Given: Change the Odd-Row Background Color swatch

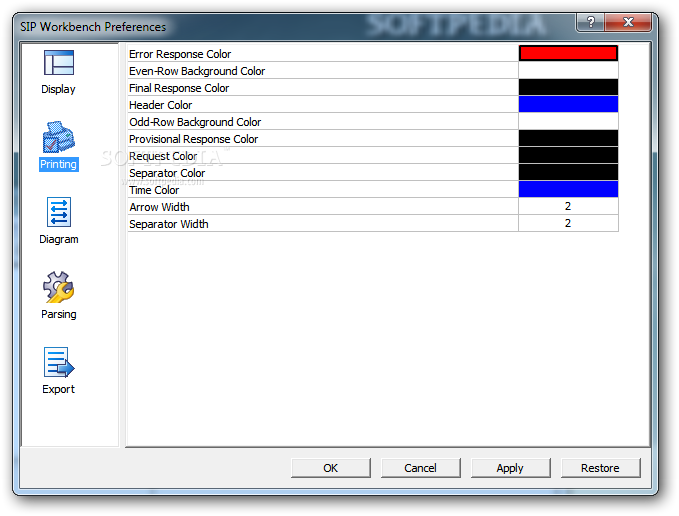Looking at the screenshot, I should tap(568, 121).
